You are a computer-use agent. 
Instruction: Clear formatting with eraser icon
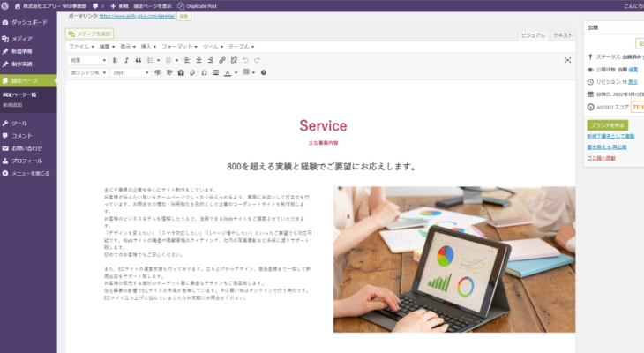click(x=192, y=72)
